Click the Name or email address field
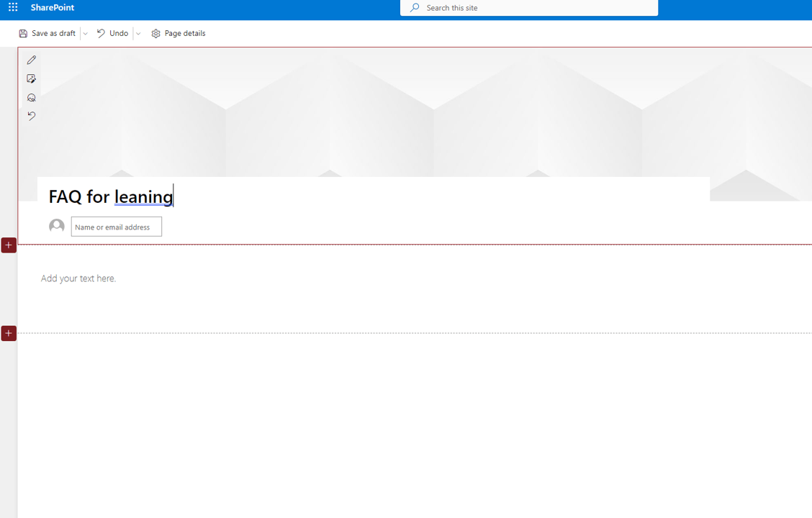The width and height of the screenshot is (812, 518). click(117, 227)
